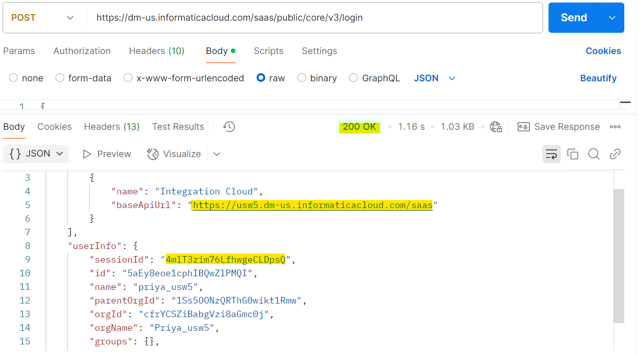Open the JSON body language dropdown

[x=435, y=78]
